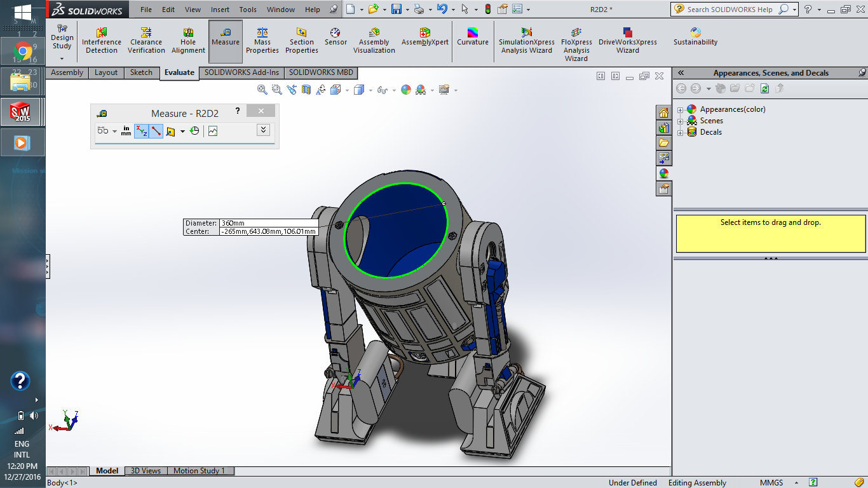Viewport: 868px width, 488px height.
Task: Open the Display Style dropdown
Action: click(370, 90)
